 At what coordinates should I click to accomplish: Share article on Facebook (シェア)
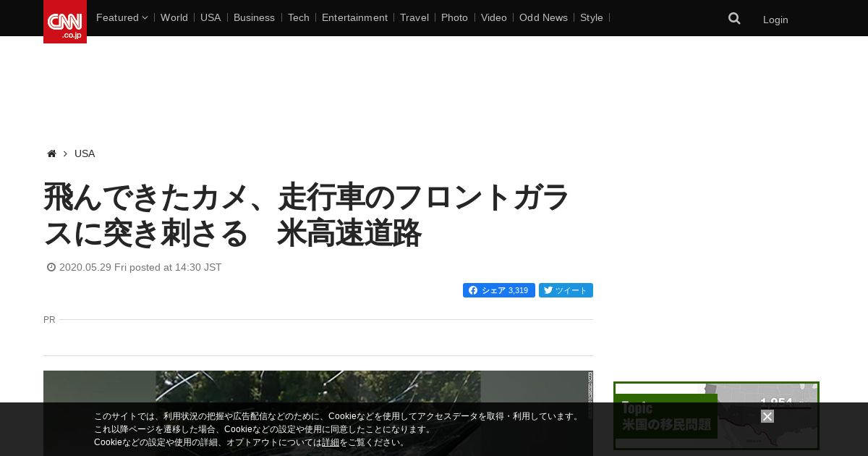(499, 290)
